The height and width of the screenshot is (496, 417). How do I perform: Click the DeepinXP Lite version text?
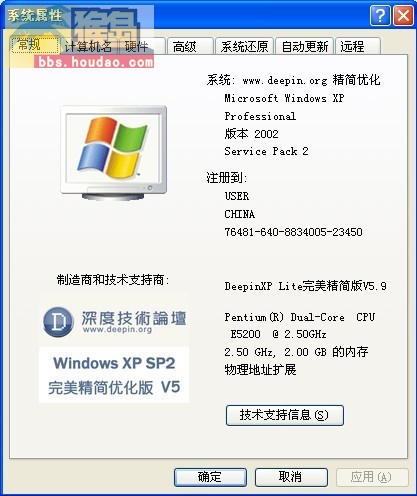tap(305, 286)
